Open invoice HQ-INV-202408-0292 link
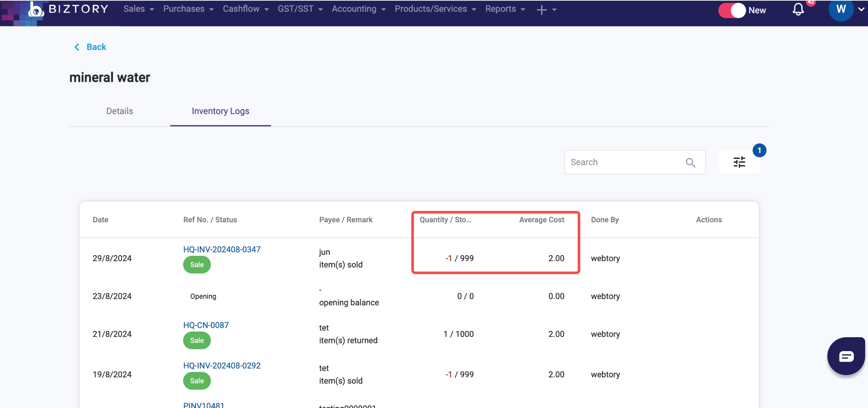 222,365
